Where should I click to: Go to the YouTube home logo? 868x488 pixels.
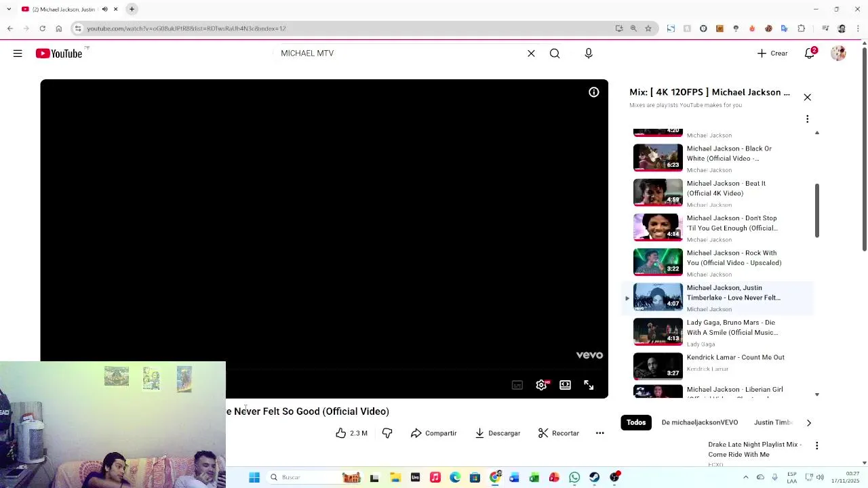coord(59,54)
